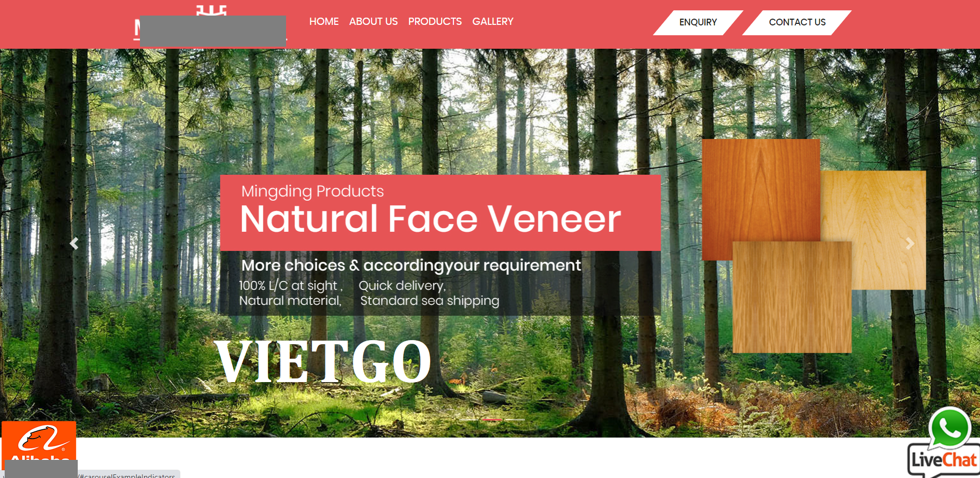Open the GALLERY menu item
Viewport: 980px width, 478px height.
(x=493, y=22)
